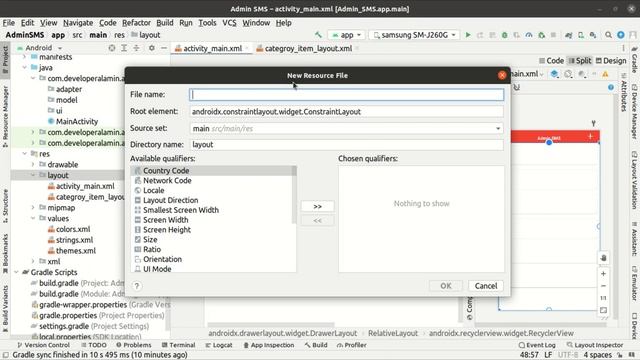Open Layout Inspector from status bar

[x=595, y=345]
